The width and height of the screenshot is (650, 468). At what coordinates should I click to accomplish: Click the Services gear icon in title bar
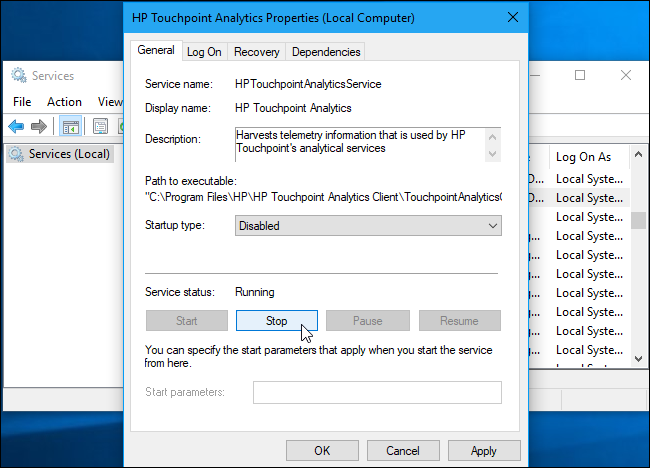19,75
